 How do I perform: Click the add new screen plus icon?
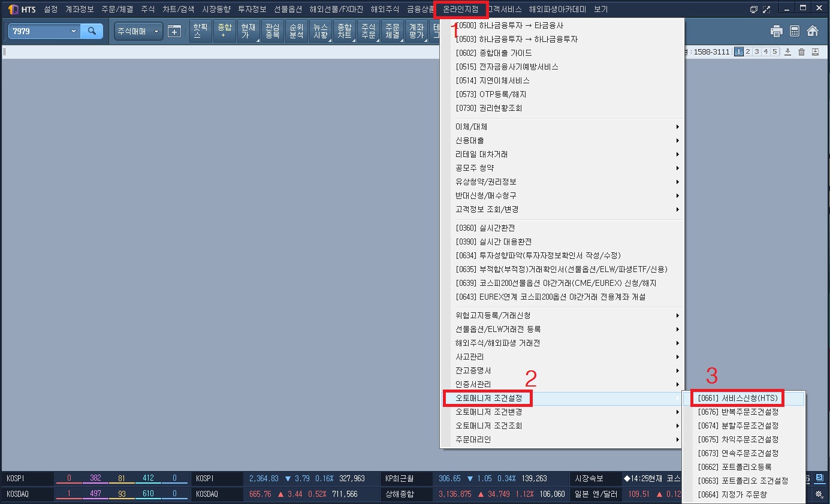tap(174, 31)
